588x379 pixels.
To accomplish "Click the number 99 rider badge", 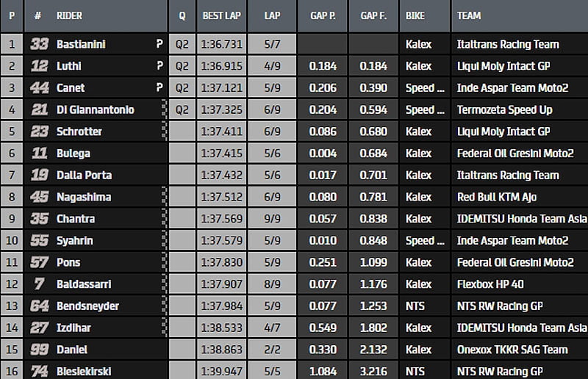I will pyautogui.click(x=39, y=350).
